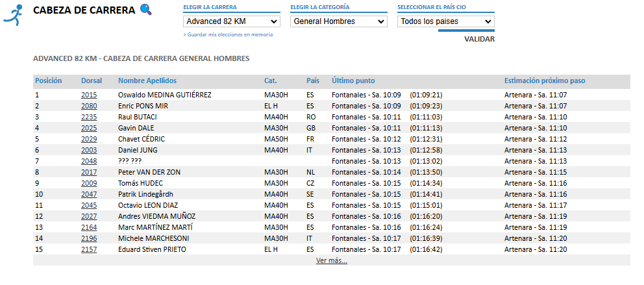This screenshot has width=644, height=285.
Task: Click the name Gavin DALE
Action: pos(136,128)
